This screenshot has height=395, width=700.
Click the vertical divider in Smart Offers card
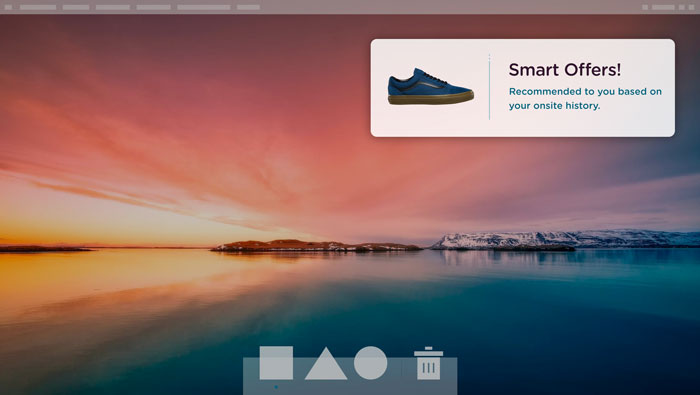tap(489, 87)
